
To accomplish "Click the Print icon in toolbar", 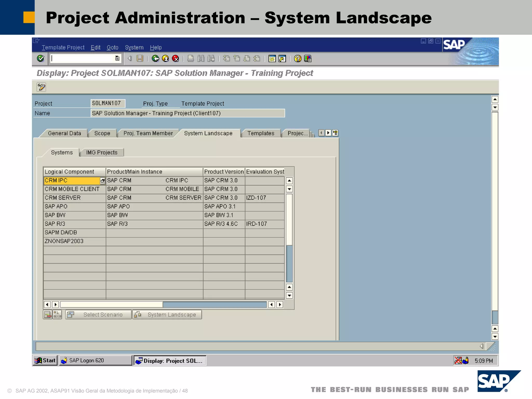I will tap(190, 58).
